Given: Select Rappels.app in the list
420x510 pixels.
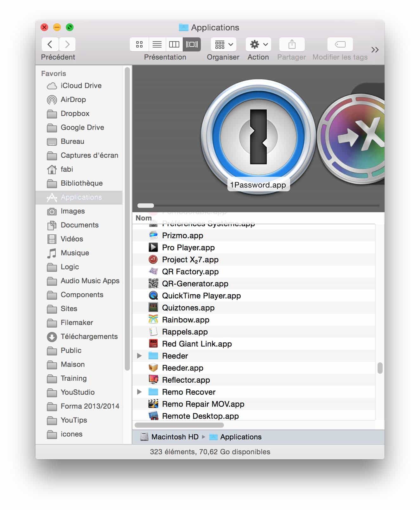Looking at the screenshot, I should tap(254, 332).
